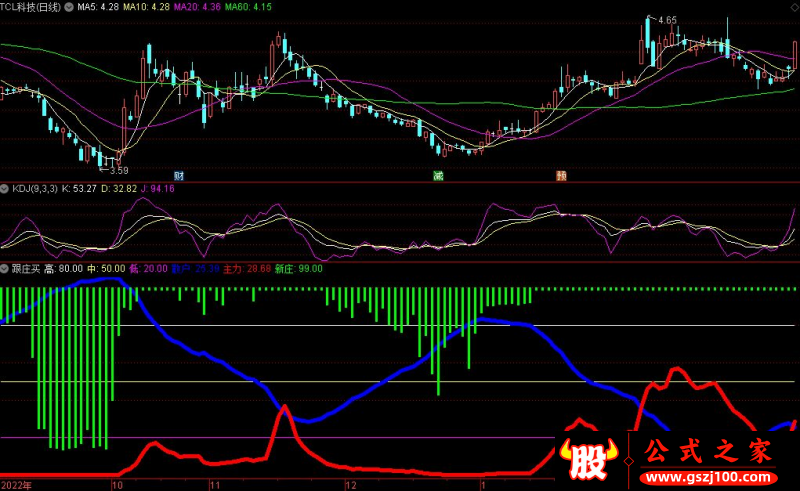Viewport: 800px width, 491px height.
Task: Click the KDJ(9,3,3) indicator title
Action: (34, 187)
